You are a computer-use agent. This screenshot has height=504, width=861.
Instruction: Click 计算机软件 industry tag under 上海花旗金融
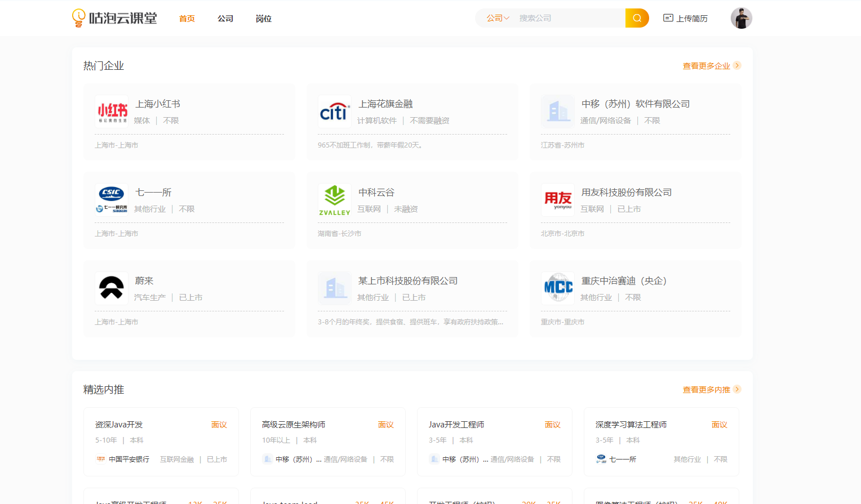click(x=377, y=121)
